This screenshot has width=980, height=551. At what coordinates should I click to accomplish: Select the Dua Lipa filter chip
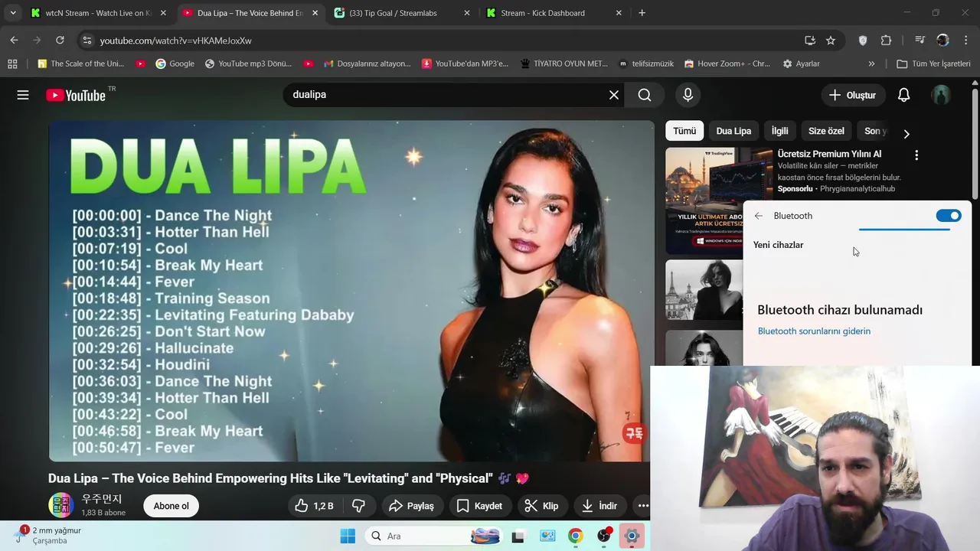tap(733, 131)
